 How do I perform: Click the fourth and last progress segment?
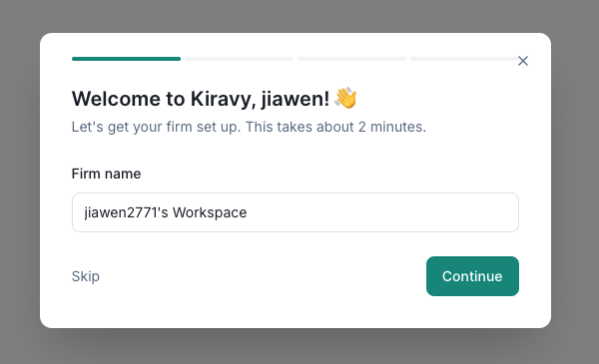(464, 59)
